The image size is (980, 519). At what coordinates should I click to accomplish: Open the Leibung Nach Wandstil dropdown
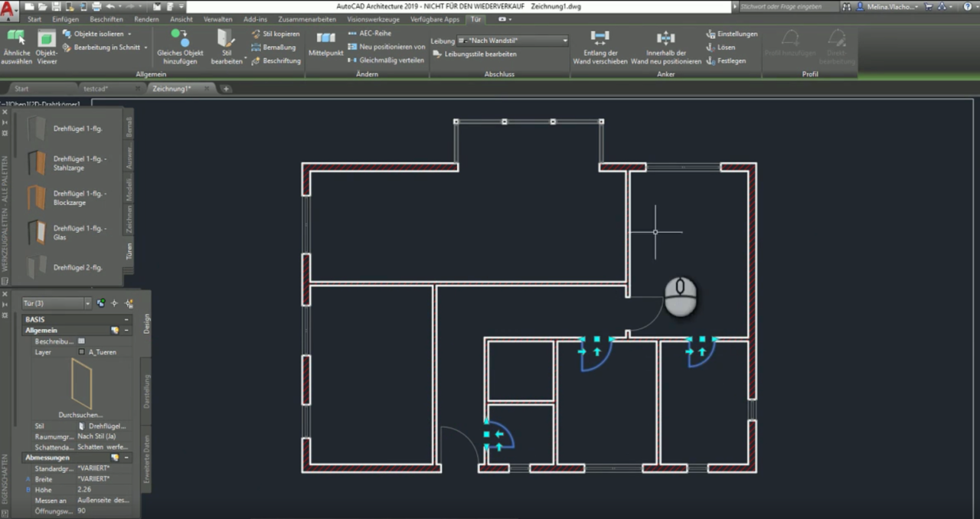[564, 41]
